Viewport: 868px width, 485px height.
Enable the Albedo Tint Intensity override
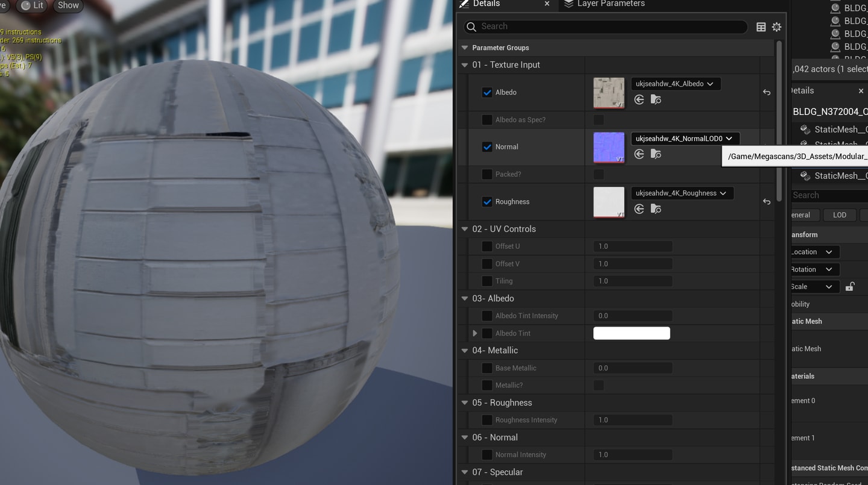[x=487, y=316]
